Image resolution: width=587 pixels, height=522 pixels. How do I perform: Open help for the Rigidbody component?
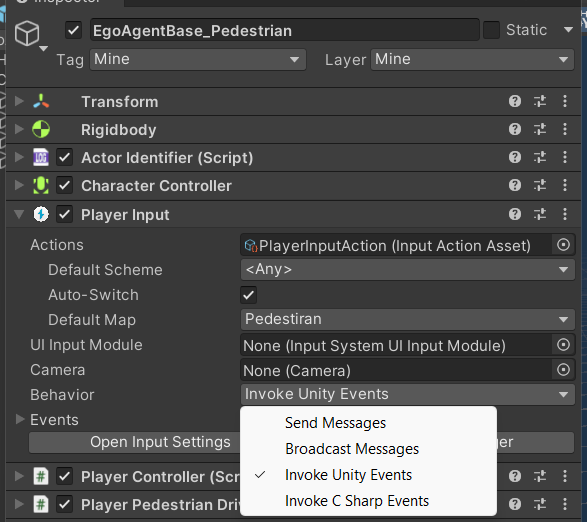pos(515,129)
